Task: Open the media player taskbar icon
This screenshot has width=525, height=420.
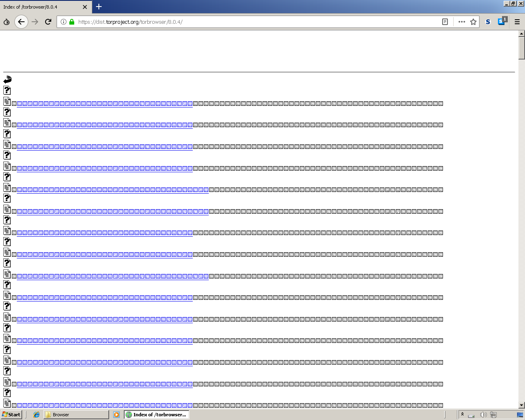Action: pyautogui.click(x=116, y=415)
